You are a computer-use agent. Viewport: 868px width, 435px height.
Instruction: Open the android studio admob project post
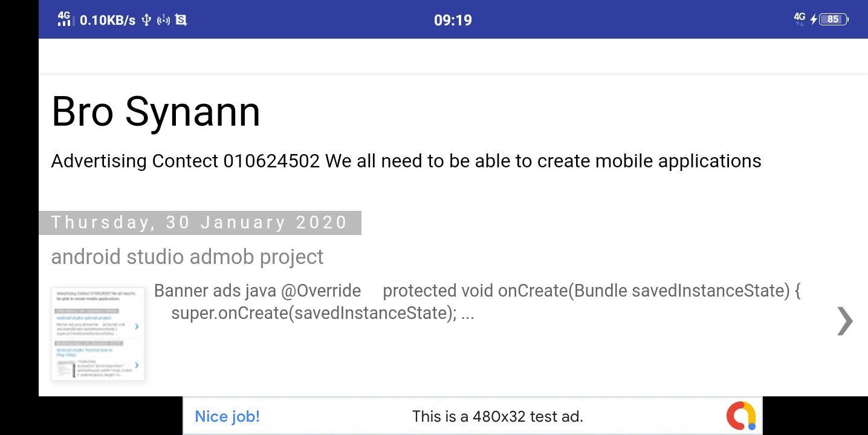point(187,257)
